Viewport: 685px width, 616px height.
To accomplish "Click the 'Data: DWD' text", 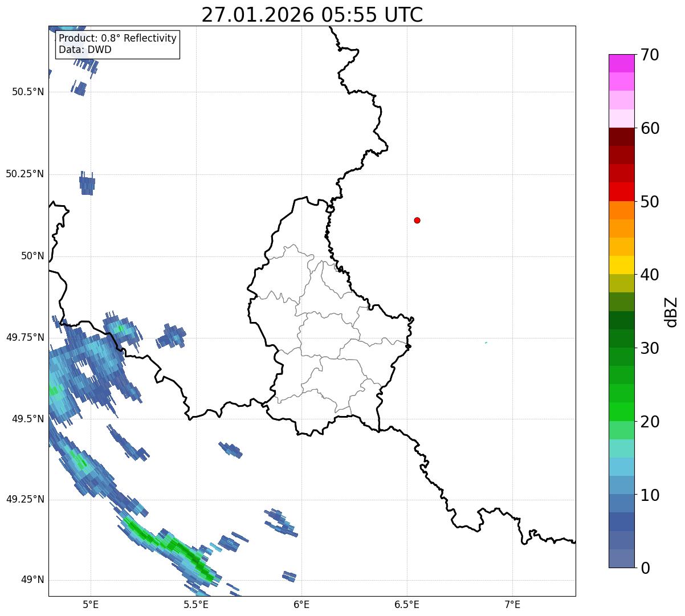I will coord(85,50).
